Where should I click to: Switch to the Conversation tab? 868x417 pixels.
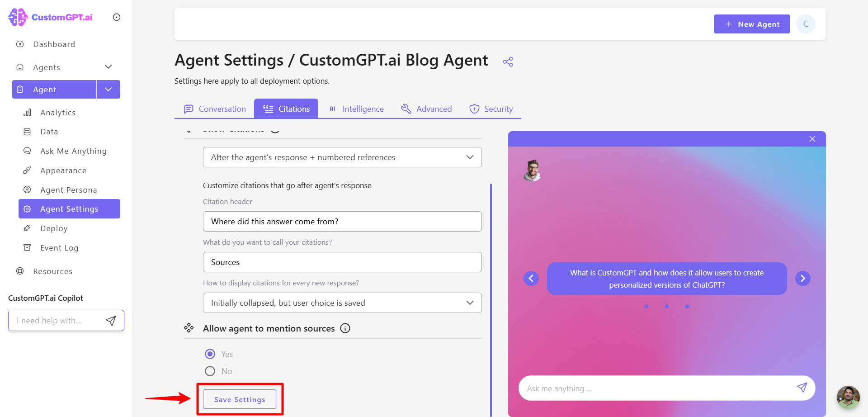(x=215, y=109)
